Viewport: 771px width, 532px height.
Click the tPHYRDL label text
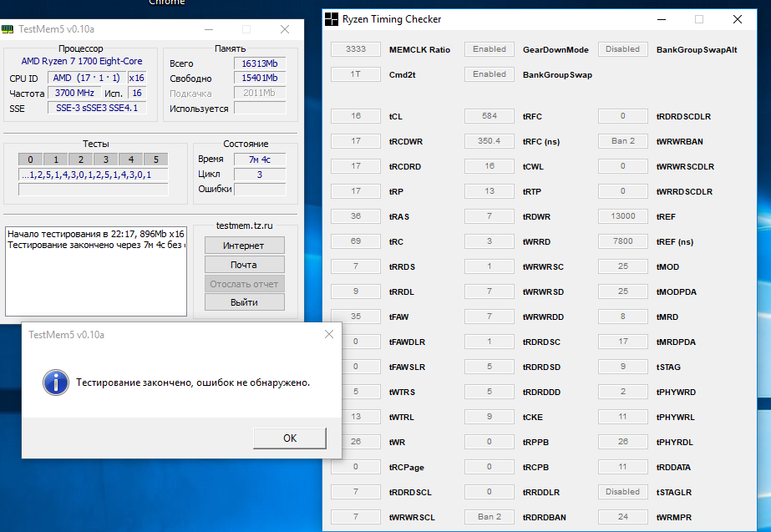(x=675, y=442)
